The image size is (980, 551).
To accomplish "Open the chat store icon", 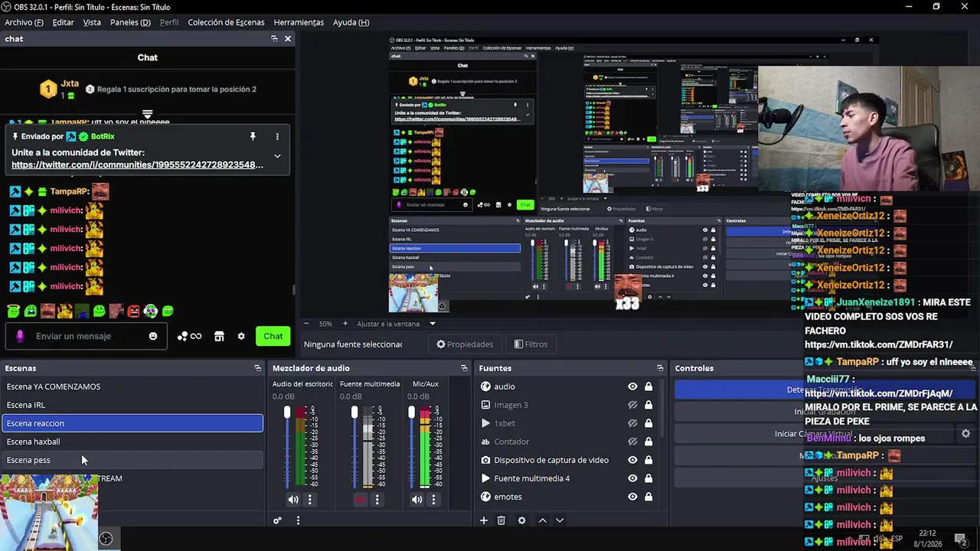I will pos(219,336).
